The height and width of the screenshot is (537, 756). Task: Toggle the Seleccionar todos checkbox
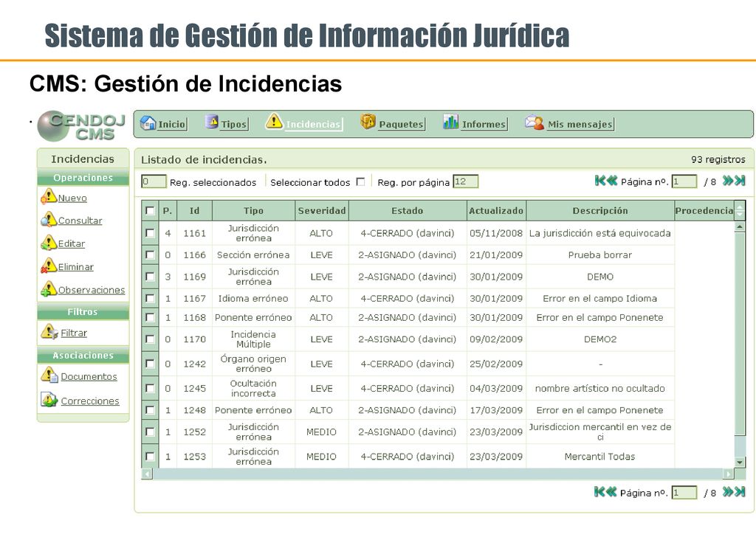360,181
